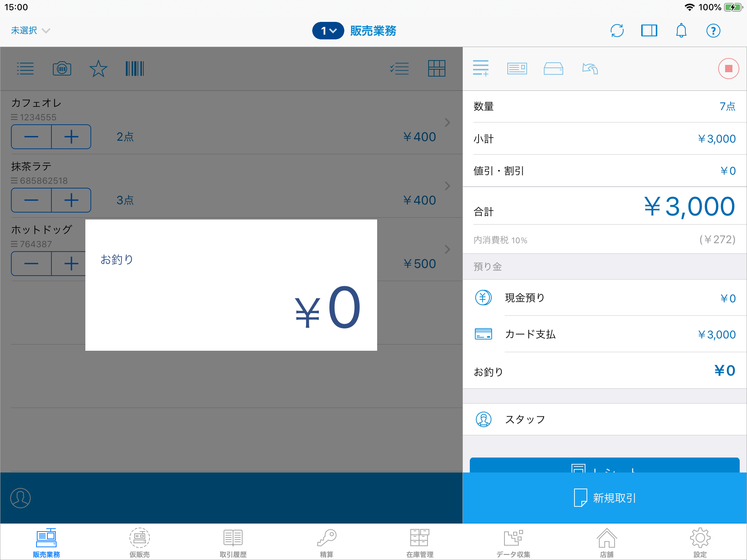
Task: Open the 未選択 dropdown
Action: click(30, 31)
